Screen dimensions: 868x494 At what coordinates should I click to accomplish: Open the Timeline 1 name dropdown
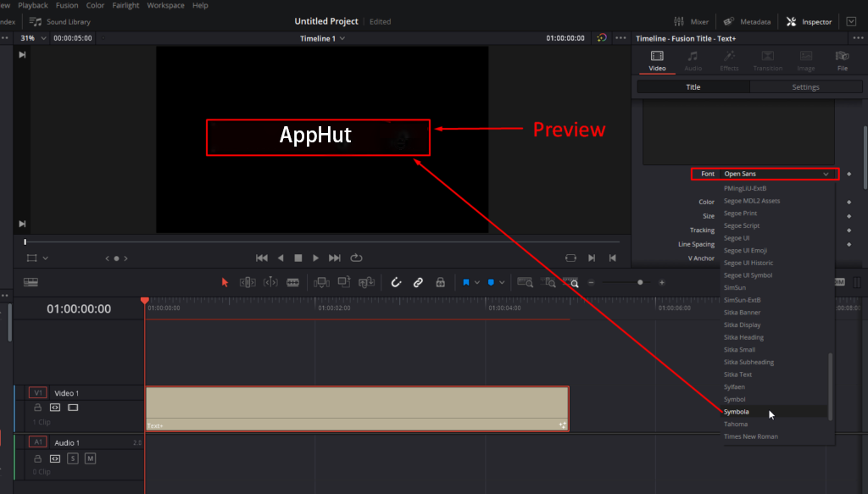pyautogui.click(x=322, y=38)
